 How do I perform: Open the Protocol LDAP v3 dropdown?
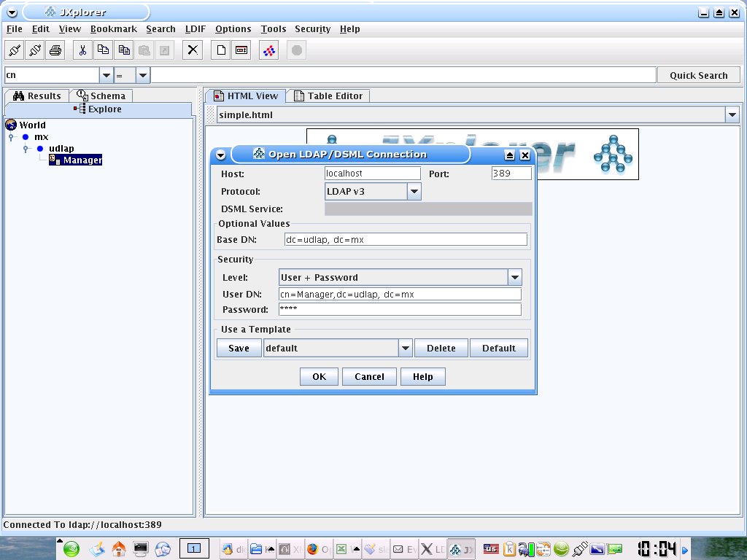[x=414, y=192]
